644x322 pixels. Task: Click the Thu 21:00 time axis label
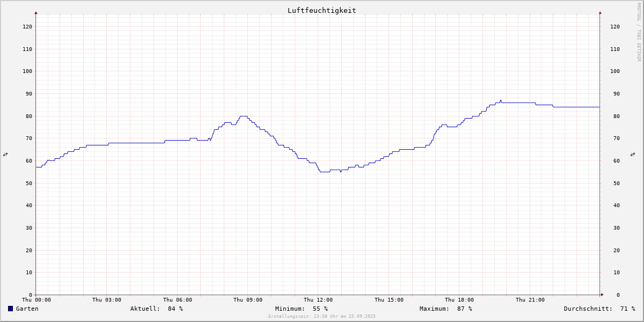pyautogui.click(x=530, y=300)
